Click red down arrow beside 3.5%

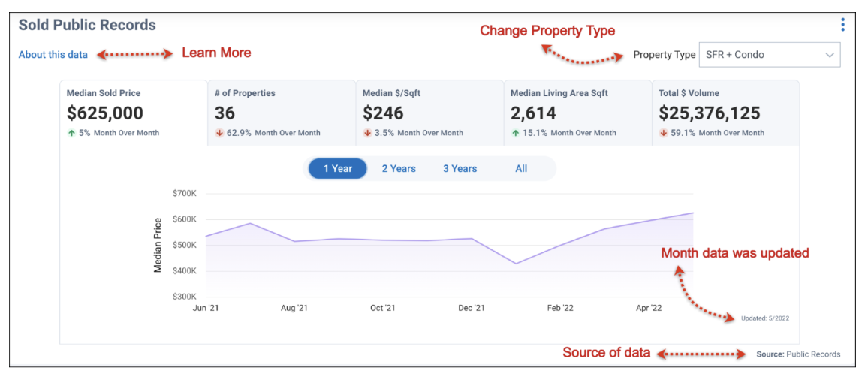point(368,133)
